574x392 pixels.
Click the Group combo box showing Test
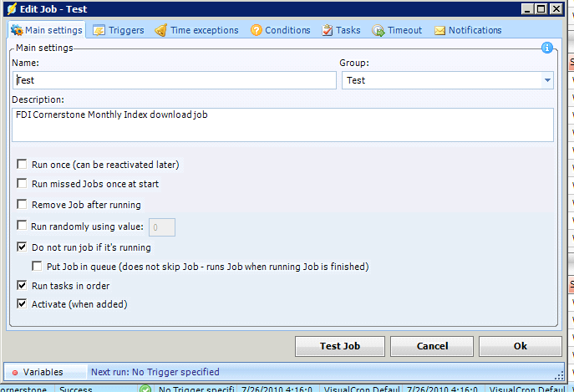click(447, 80)
